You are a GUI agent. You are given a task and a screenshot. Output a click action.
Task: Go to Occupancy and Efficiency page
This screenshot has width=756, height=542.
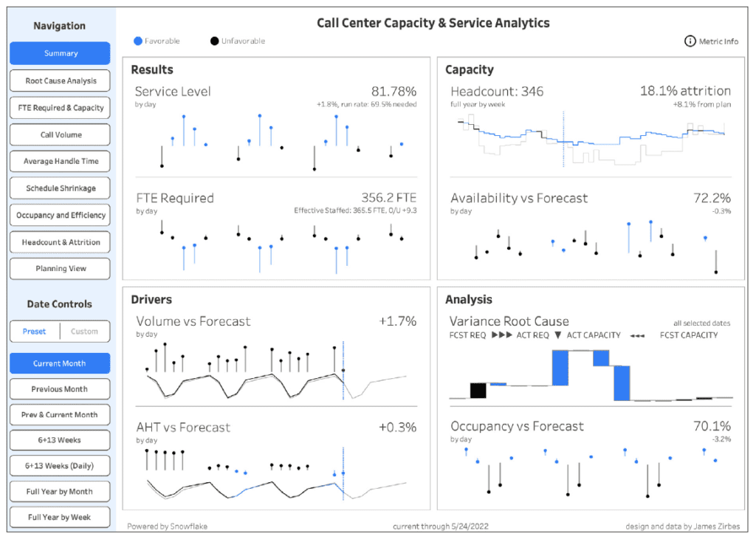click(x=60, y=215)
